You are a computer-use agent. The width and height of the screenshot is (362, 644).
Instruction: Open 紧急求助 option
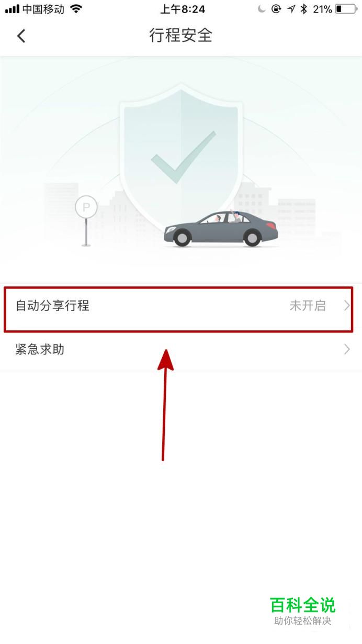point(181,349)
